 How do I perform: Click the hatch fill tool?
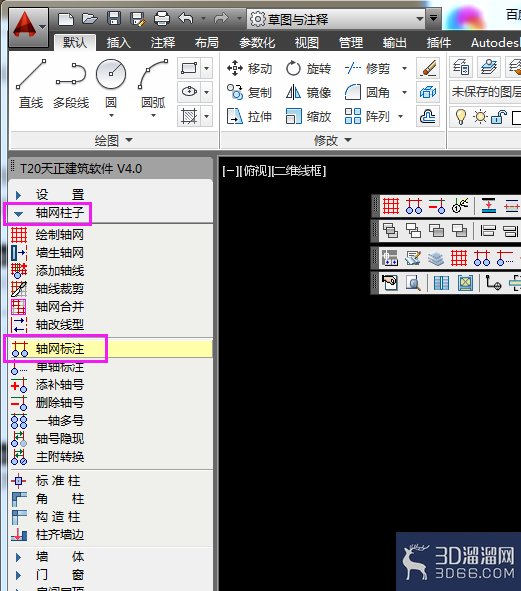pos(189,116)
